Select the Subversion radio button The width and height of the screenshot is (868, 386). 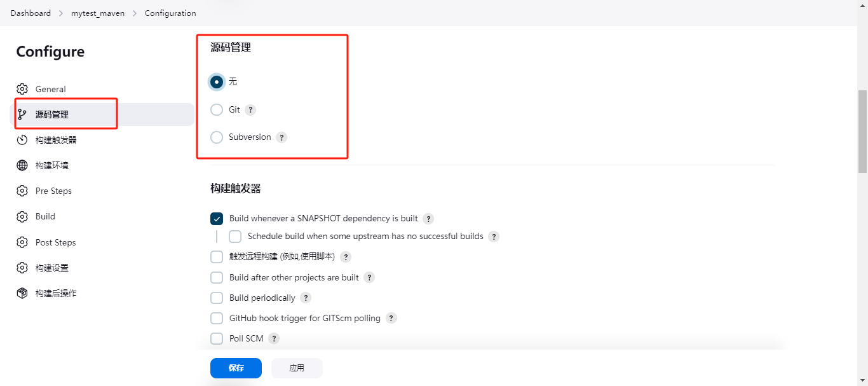(217, 137)
